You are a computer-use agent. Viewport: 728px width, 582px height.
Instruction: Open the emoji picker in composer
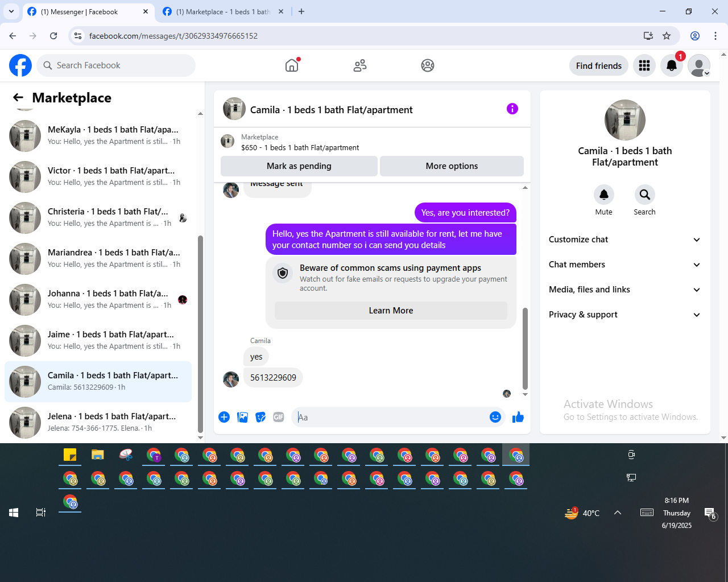point(495,417)
